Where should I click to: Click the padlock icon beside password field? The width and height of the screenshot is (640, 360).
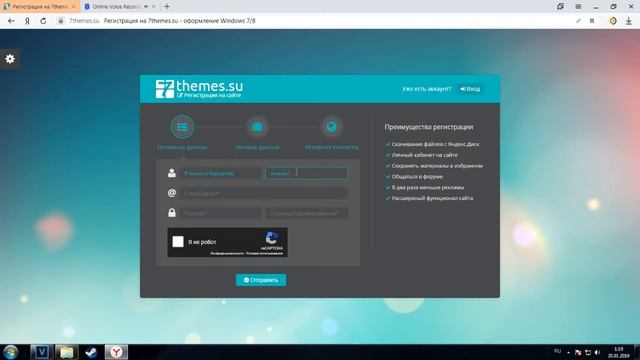click(x=172, y=213)
